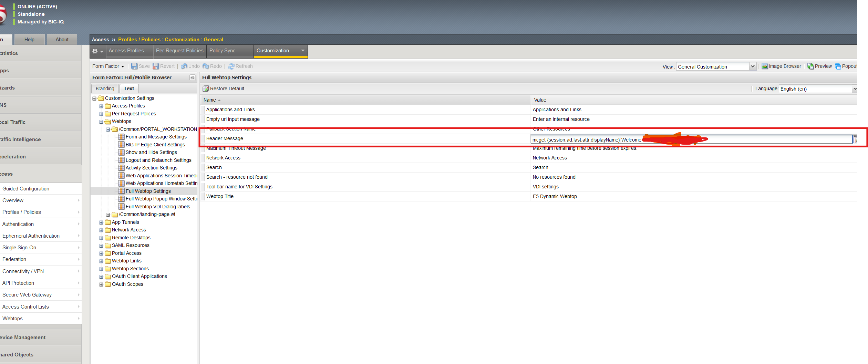Image resolution: width=868 pixels, height=364 pixels.
Task: Open the Device Management sidebar section
Action: [41, 337]
